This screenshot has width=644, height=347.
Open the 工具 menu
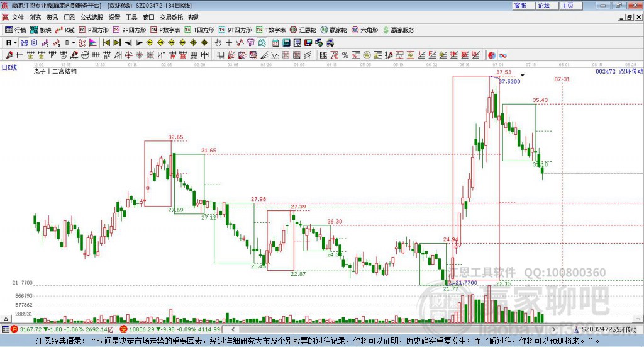(131, 17)
